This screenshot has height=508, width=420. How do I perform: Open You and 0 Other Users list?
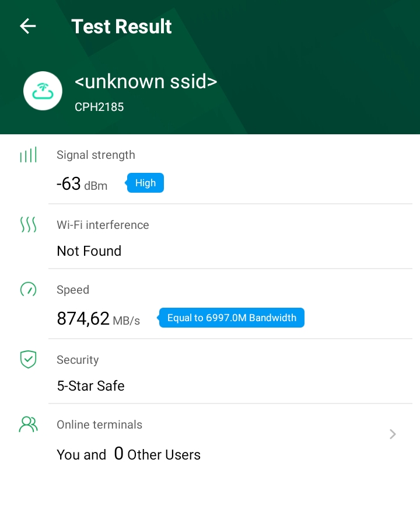point(128,454)
